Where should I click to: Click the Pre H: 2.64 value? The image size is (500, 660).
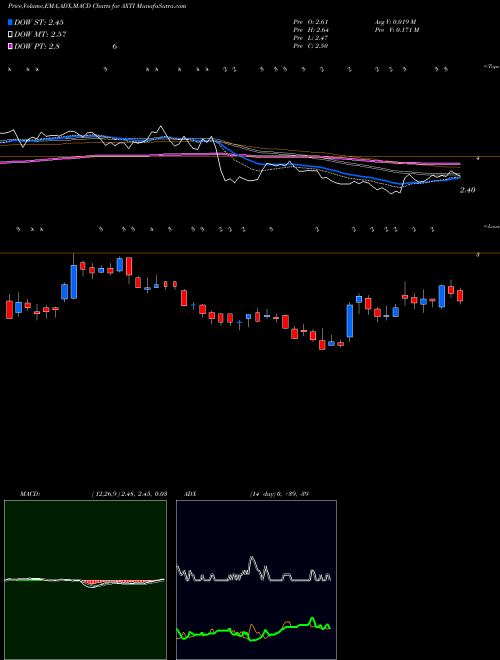click(311, 30)
